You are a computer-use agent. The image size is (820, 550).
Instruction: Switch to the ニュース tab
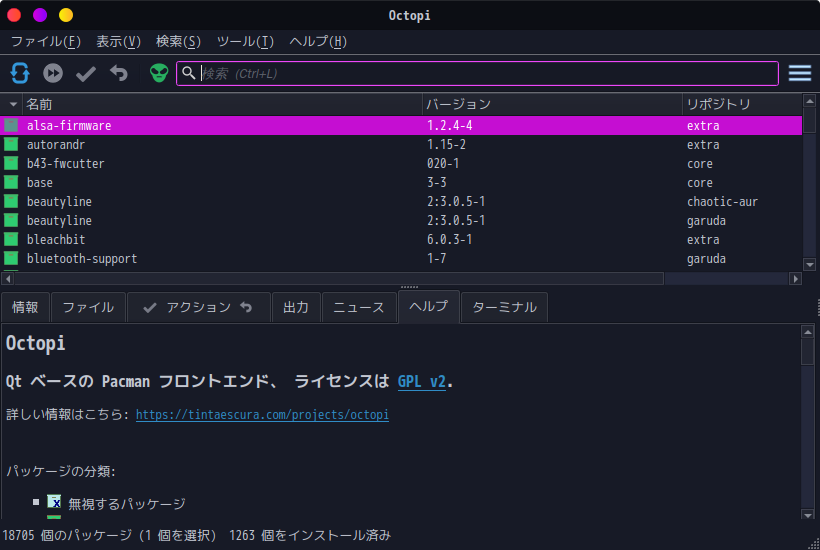[359, 307]
